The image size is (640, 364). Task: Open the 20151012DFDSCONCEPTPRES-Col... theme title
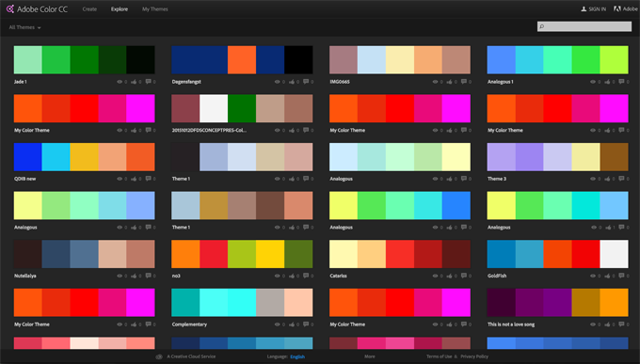[x=209, y=130]
